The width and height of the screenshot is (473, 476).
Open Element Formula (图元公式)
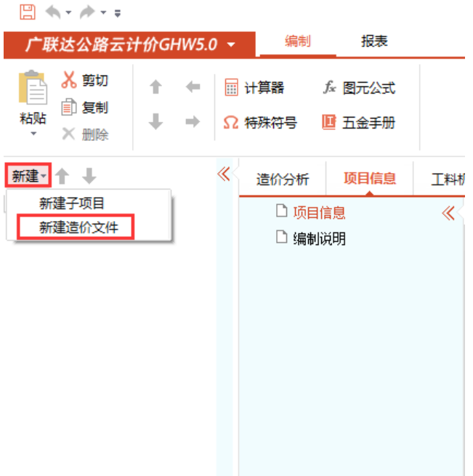pyautogui.click(x=359, y=88)
